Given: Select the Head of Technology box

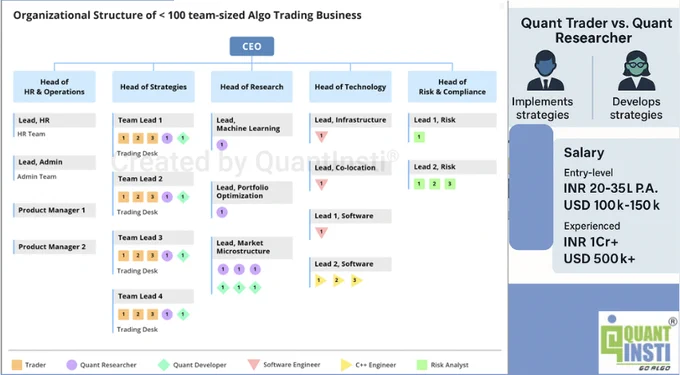Looking at the screenshot, I should pos(350,87).
